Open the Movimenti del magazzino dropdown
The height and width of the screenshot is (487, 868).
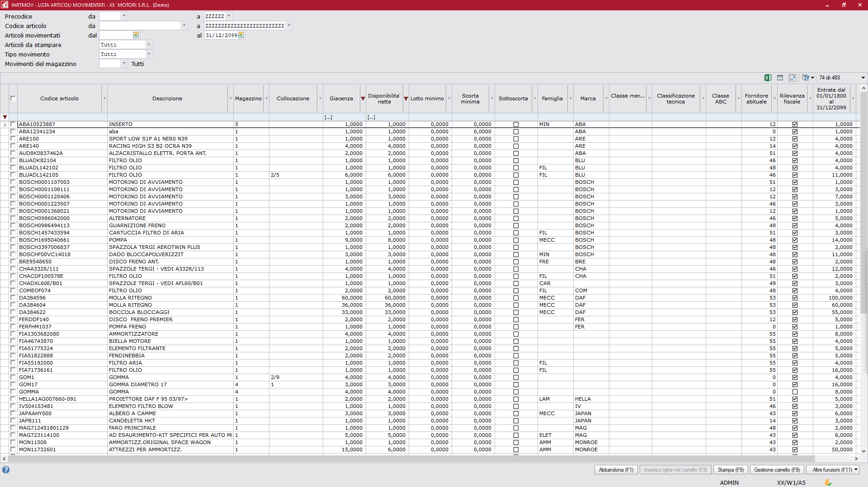click(x=124, y=63)
